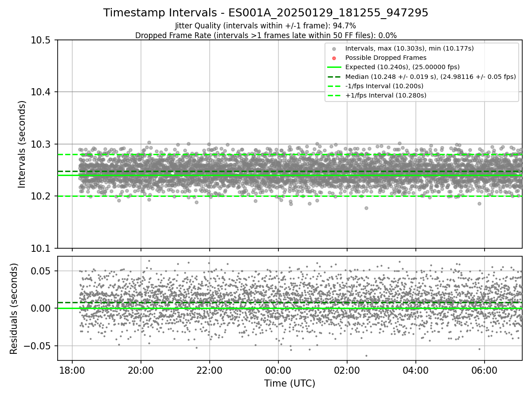Click the gray circle marker in the legend

[334, 48]
